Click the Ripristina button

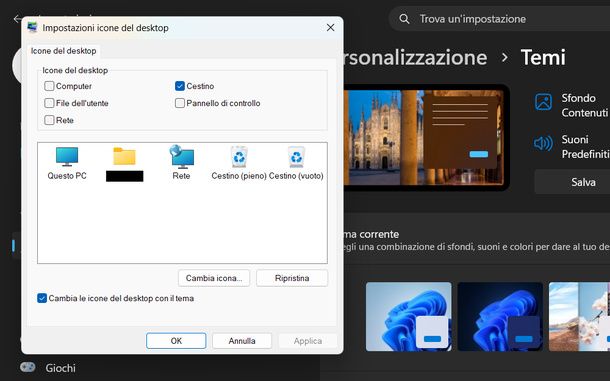(292, 278)
